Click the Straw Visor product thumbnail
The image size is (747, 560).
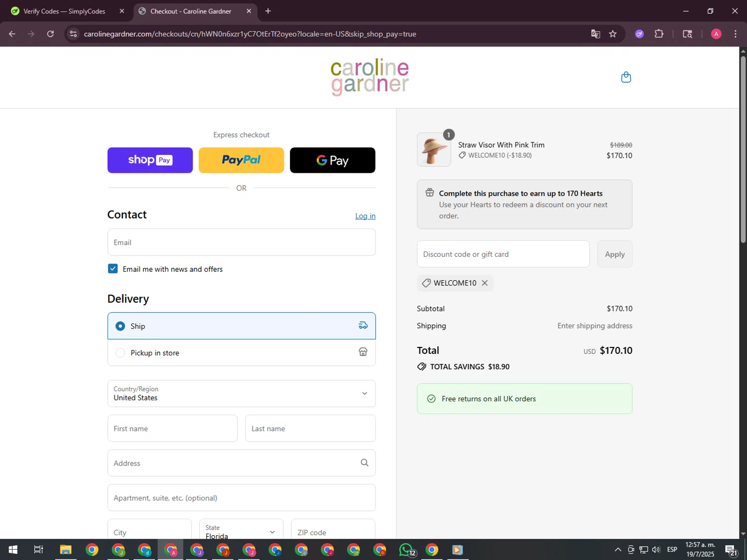coord(434,149)
